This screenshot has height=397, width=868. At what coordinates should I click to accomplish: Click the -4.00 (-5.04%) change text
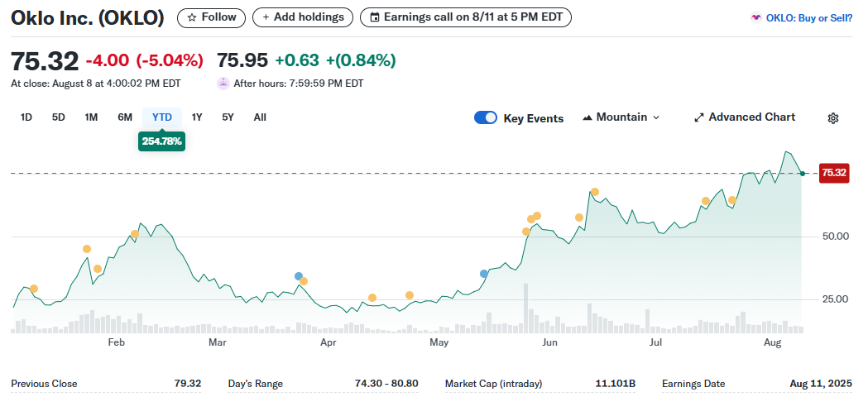145,60
